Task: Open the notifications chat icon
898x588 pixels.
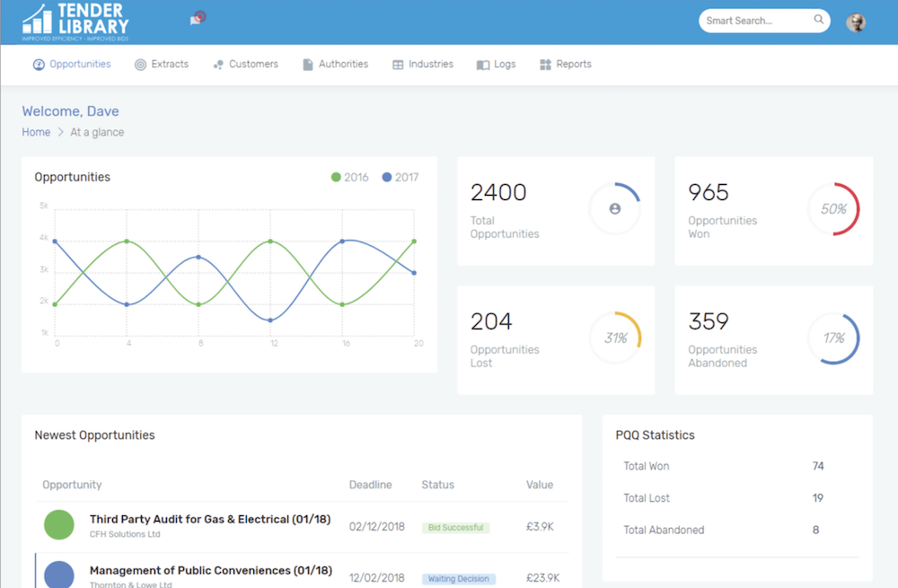Action: (196, 20)
